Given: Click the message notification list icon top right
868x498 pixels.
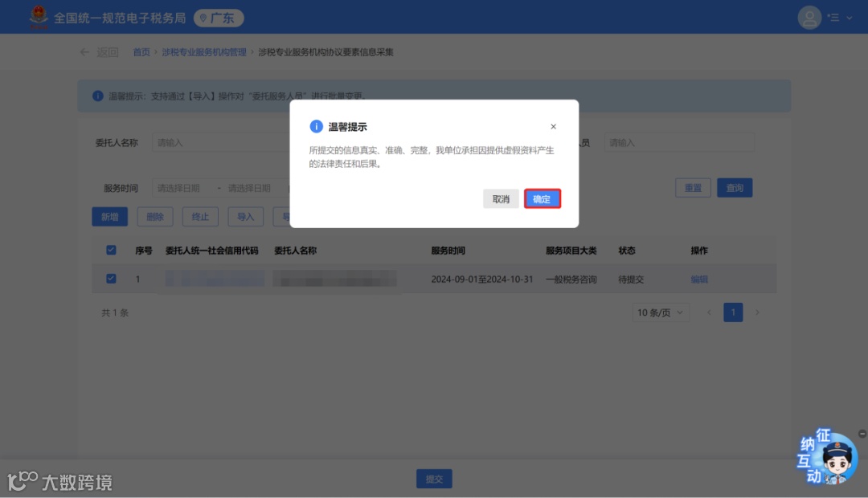Looking at the screenshot, I should coord(833,17).
